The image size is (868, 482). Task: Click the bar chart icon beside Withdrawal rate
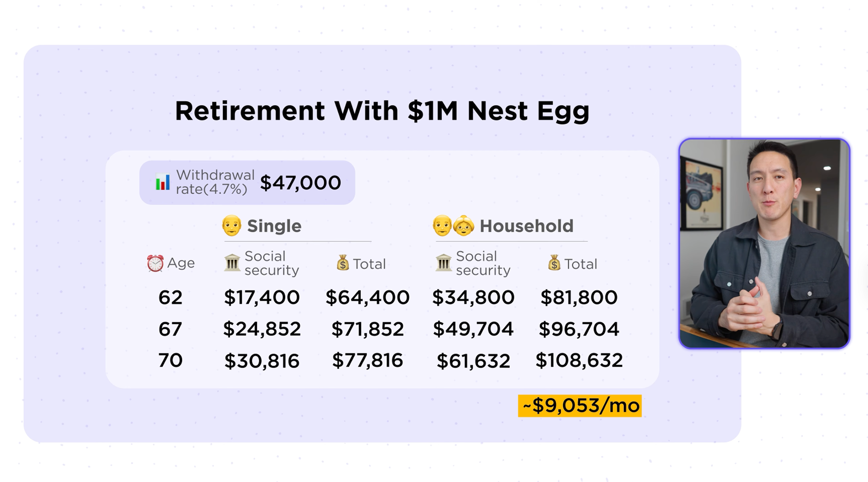point(162,183)
